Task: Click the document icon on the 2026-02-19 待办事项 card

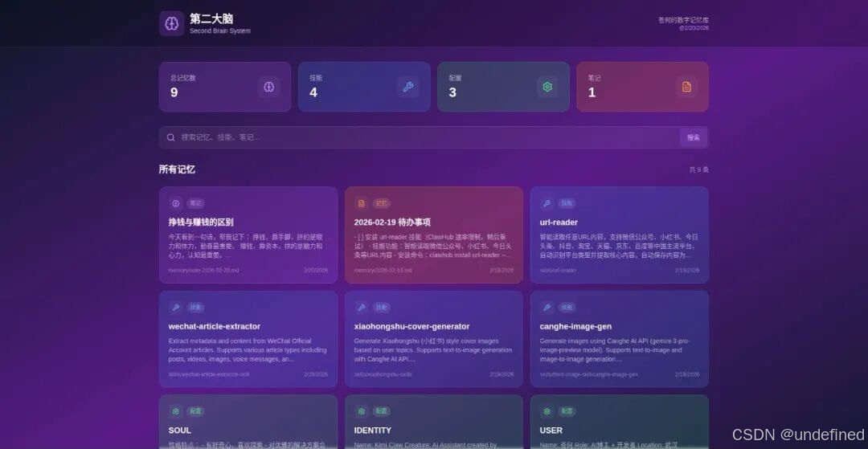Action: click(x=362, y=203)
